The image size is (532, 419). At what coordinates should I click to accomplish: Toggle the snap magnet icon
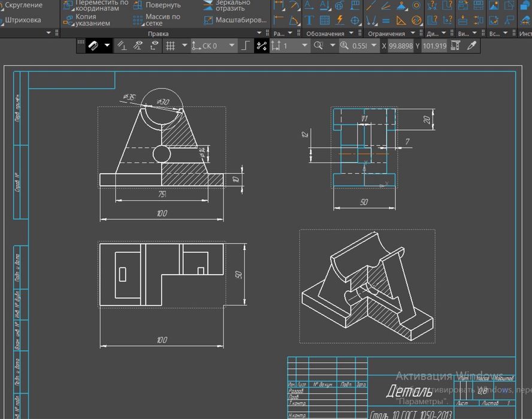pyautogui.click(x=93, y=46)
